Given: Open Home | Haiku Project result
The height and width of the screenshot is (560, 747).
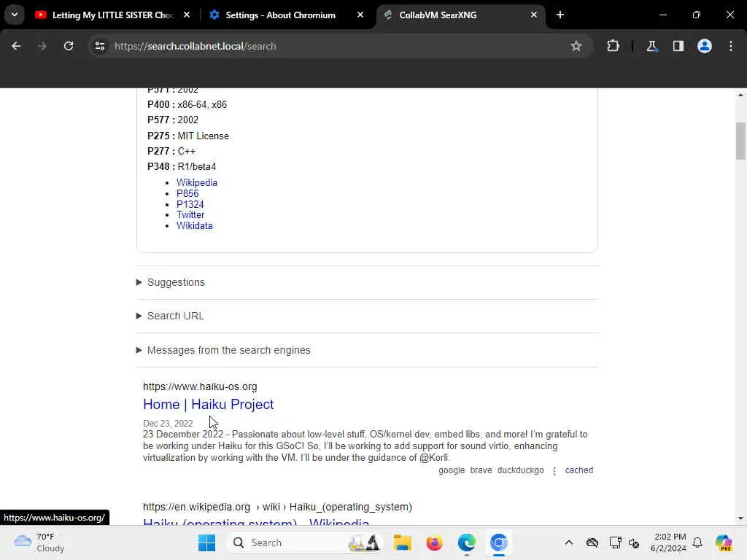Looking at the screenshot, I should click(x=208, y=404).
